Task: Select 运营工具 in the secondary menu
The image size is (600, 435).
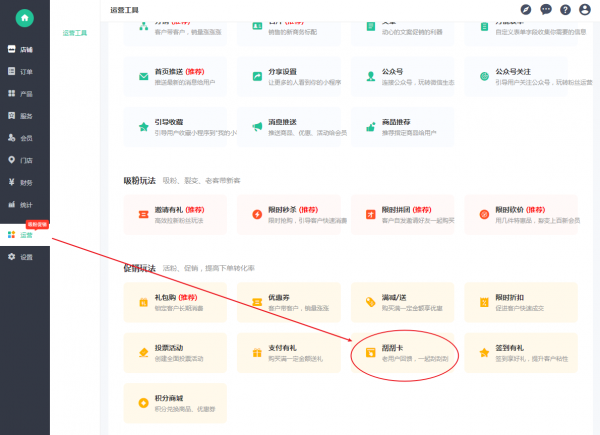Action: click(75, 33)
